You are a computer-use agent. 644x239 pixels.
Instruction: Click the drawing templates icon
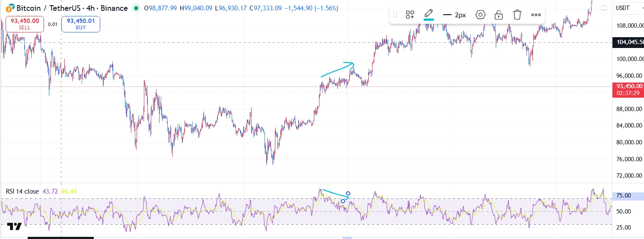point(410,15)
